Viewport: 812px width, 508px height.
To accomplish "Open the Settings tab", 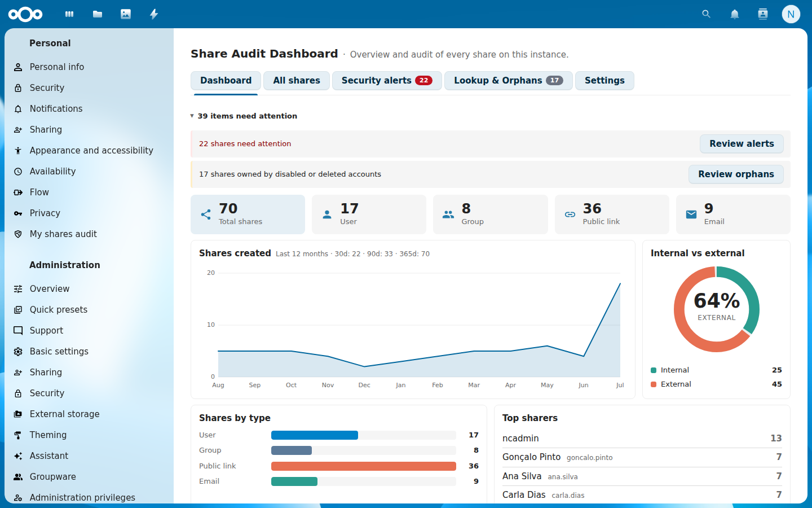I will click(x=604, y=80).
